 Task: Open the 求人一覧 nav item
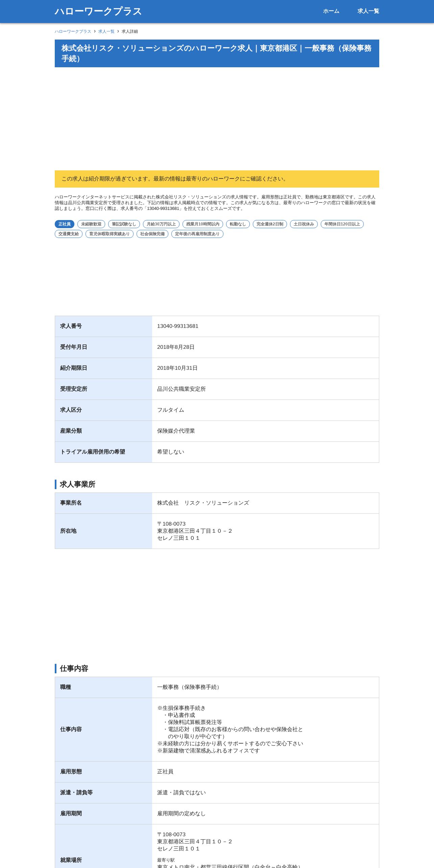point(368,11)
